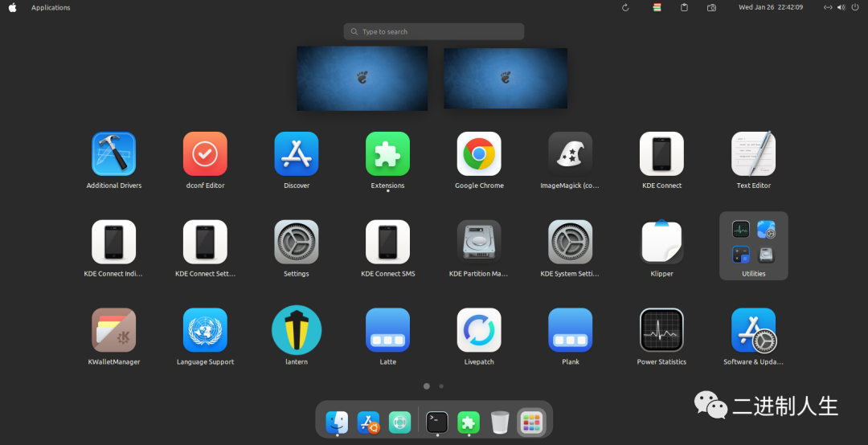Screen dimensions: 868x445
Task: Open Google Chrome
Action: pyautogui.click(x=479, y=154)
